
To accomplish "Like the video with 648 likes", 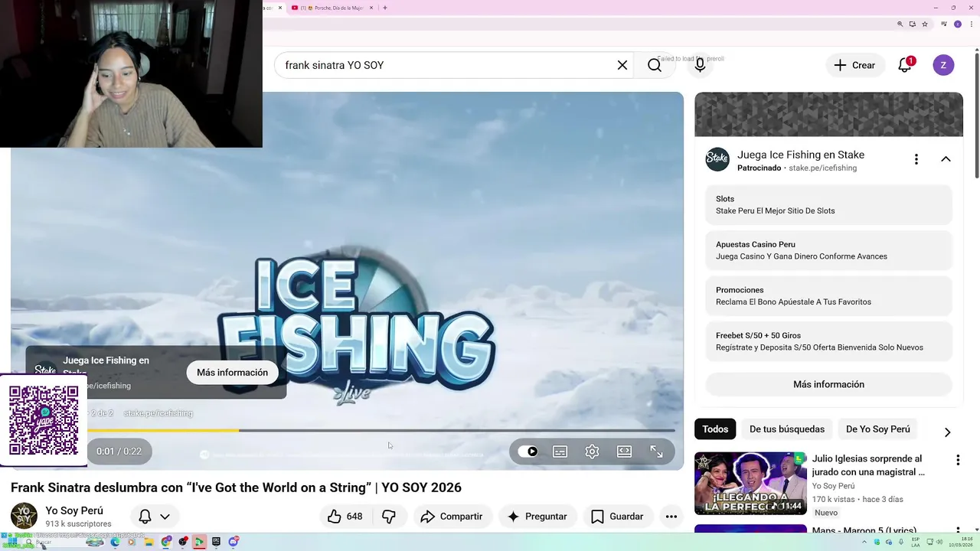I will tap(345, 517).
